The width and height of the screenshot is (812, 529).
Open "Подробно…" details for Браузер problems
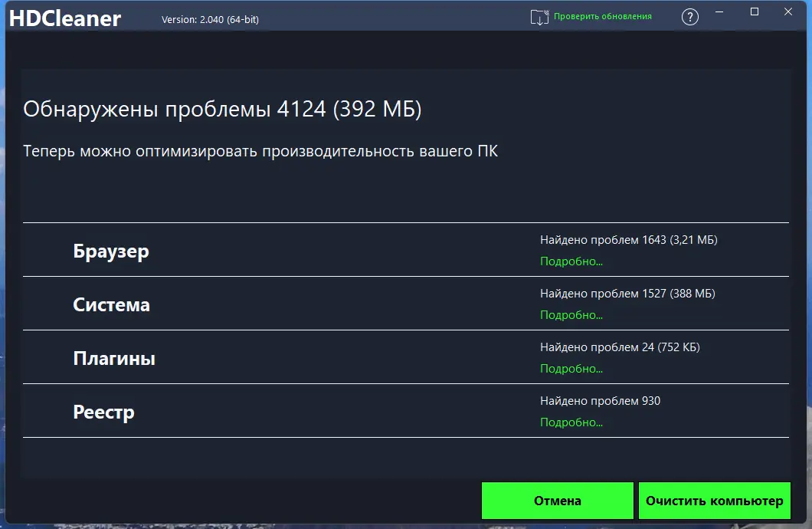(x=570, y=261)
